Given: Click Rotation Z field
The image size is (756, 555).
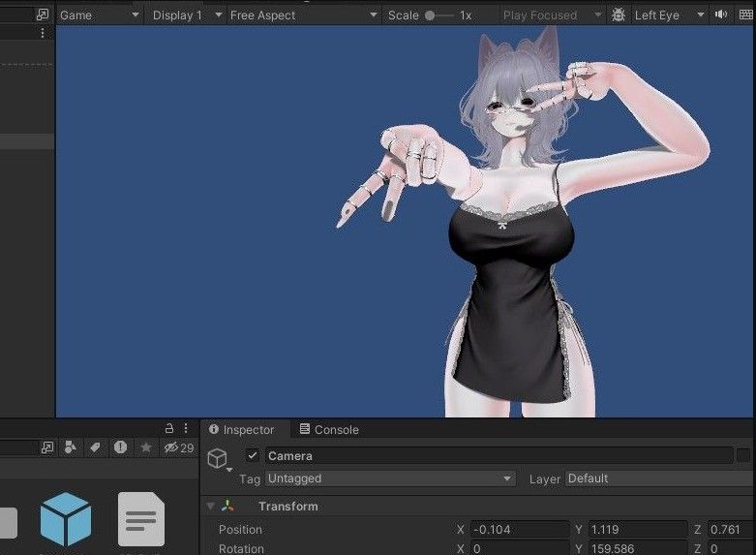Looking at the screenshot, I should 731,548.
